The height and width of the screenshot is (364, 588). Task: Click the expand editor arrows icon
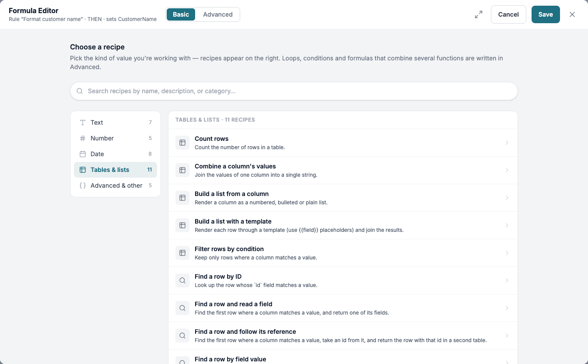pyautogui.click(x=479, y=14)
